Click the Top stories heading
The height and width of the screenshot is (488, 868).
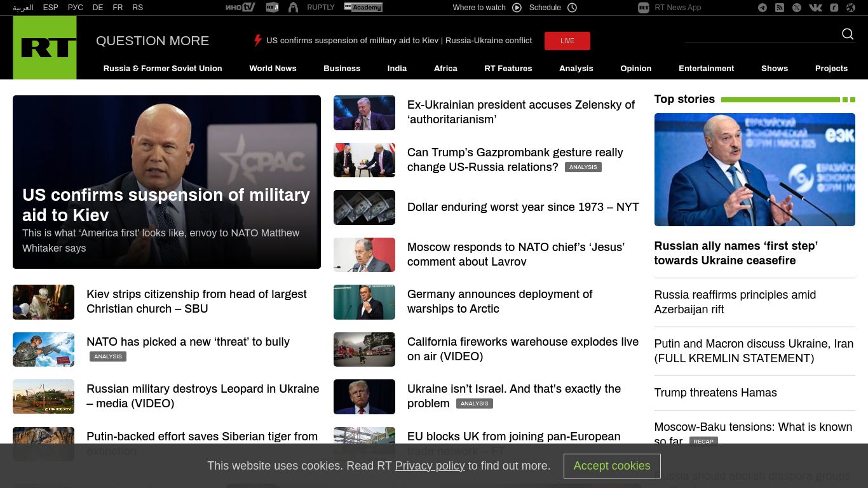point(684,99)
